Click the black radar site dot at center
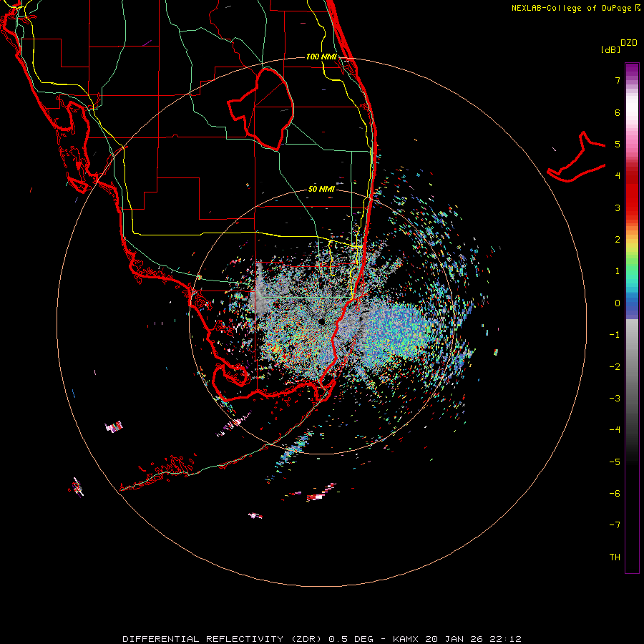This screenshot has width=644, height=644. point(321,321)
